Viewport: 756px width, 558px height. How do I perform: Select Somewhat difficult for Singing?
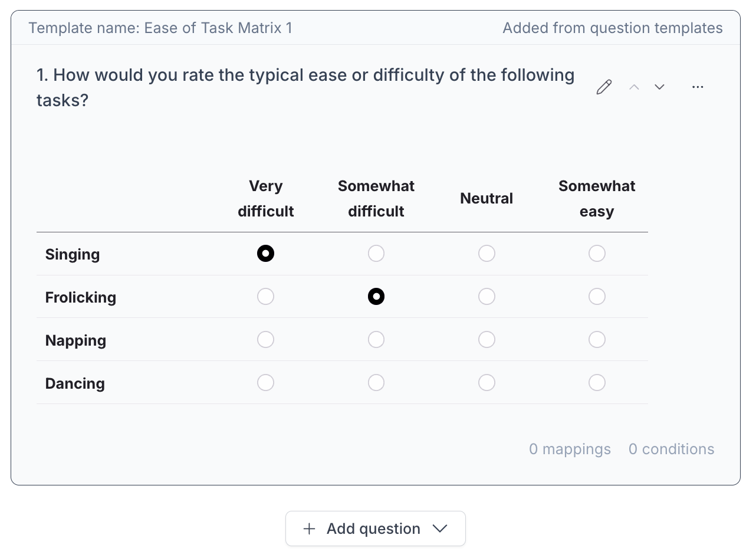[376, 254]
